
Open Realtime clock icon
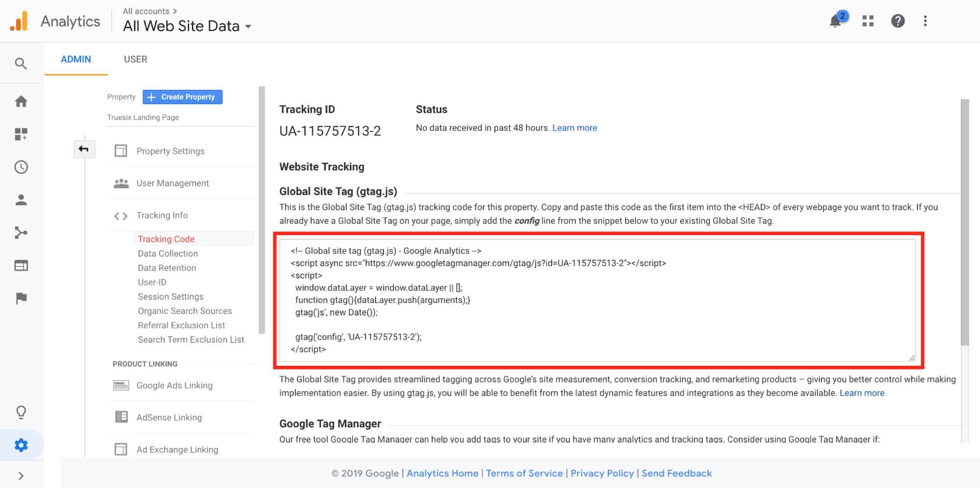click(21, 167)
